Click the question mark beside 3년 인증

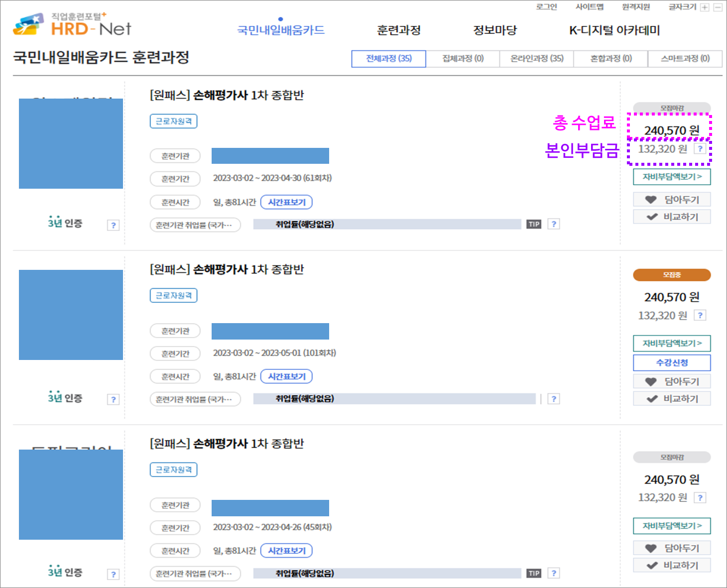(114, 225)
